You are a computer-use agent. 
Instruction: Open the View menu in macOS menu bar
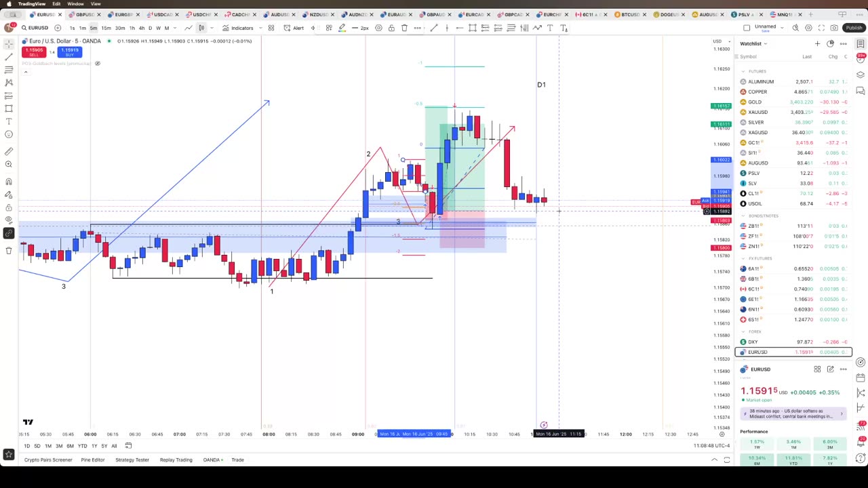tap(96, 4)
